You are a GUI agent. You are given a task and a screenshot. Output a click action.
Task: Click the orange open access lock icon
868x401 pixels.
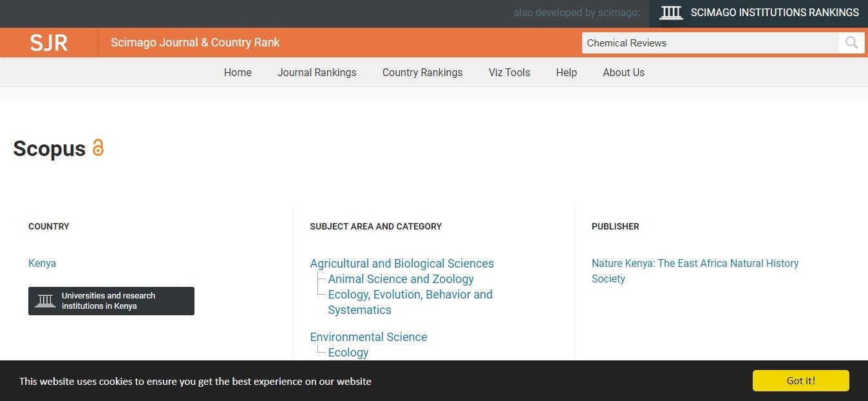tap(98, 148)
